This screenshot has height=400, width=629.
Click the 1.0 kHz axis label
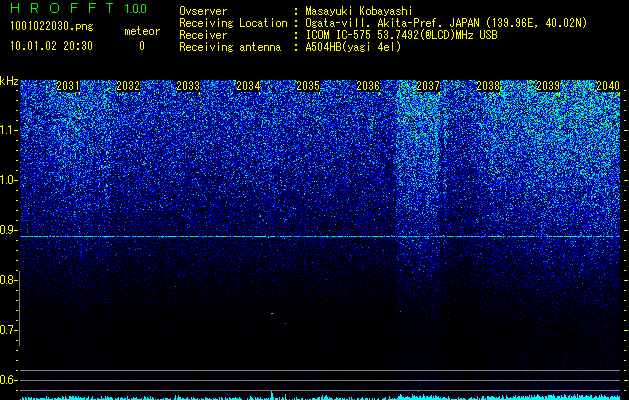click(8, 180)
